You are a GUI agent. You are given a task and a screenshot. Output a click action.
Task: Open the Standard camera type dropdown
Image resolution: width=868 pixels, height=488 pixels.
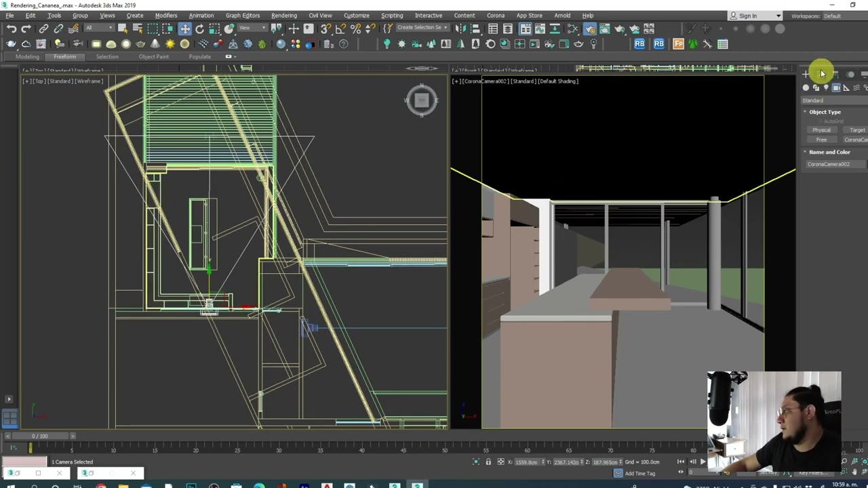point(835,100)
